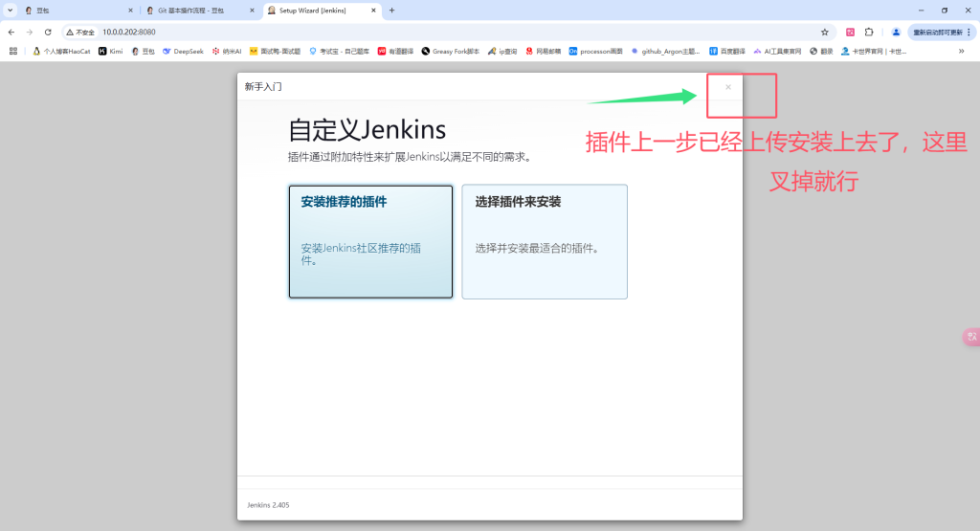Open the DeepSeek bookmark

tap(183, 51)
